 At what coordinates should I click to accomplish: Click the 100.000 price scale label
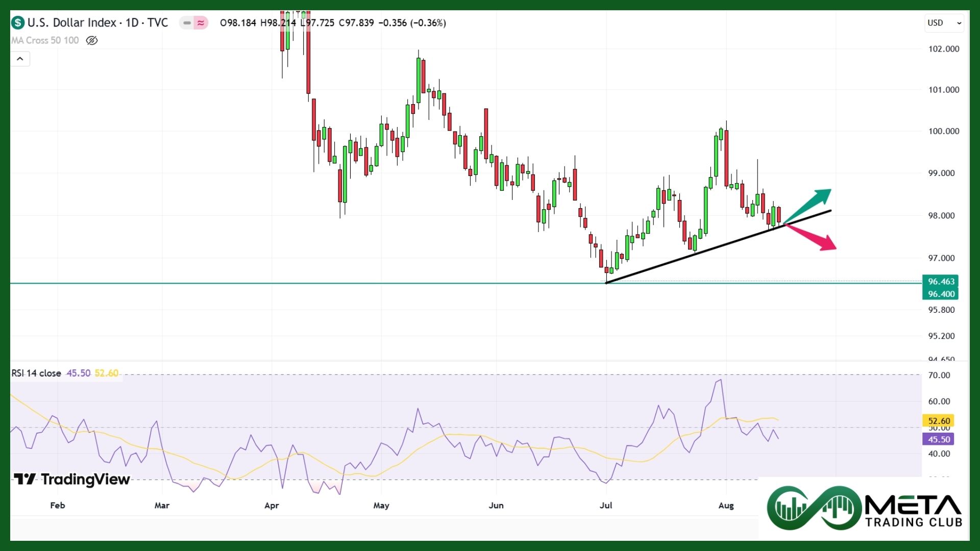tap(943, 131)
